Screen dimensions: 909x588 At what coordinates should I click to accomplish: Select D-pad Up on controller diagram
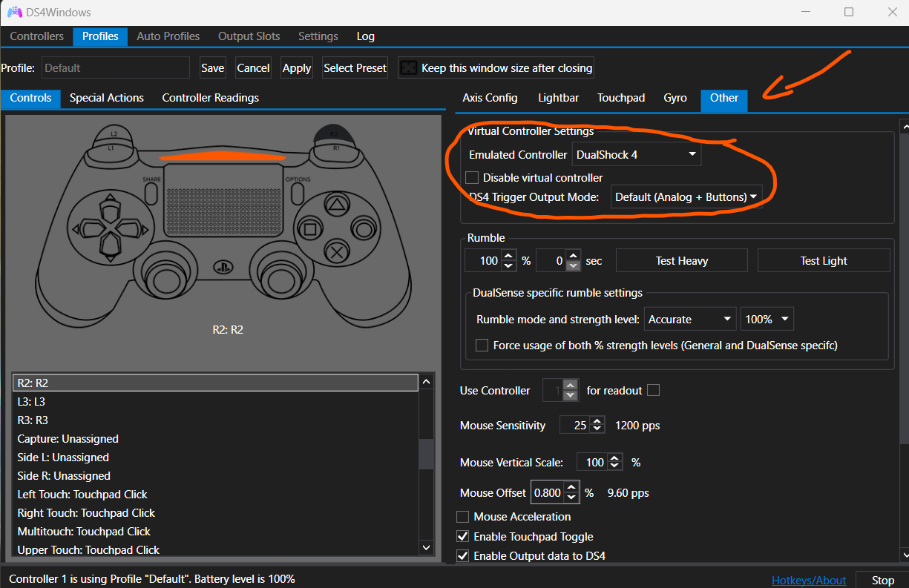pos(109,206)
